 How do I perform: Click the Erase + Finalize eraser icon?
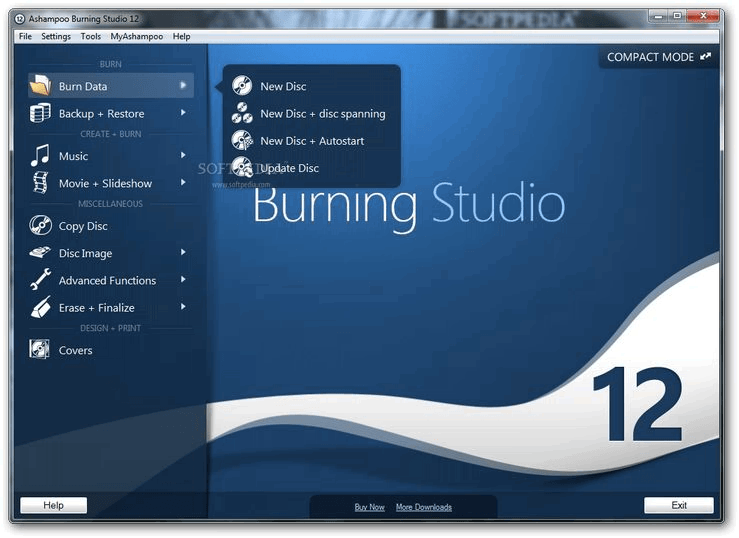click(40, 307)
